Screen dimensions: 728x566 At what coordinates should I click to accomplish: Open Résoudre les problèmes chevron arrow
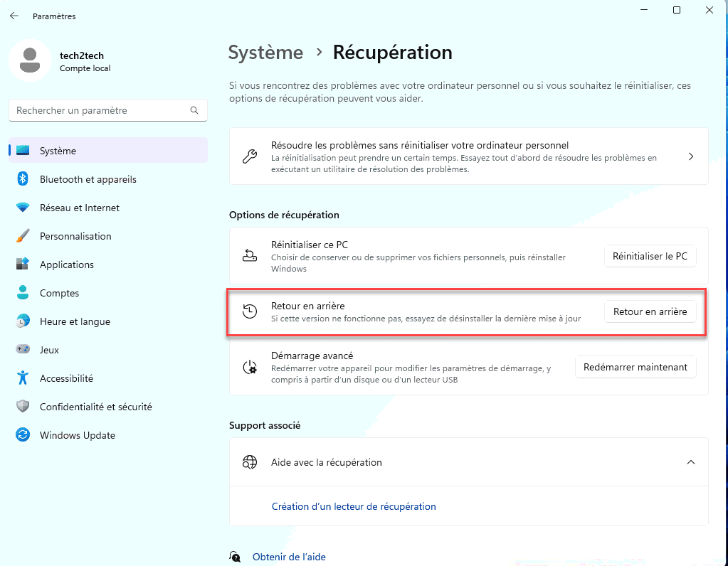coord(691,157)
